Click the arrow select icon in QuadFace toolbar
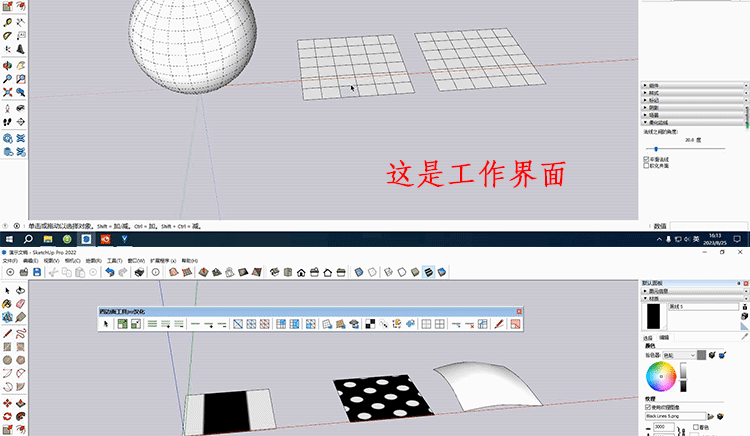The width and height of the screenshot is (750, 436). 106,324
